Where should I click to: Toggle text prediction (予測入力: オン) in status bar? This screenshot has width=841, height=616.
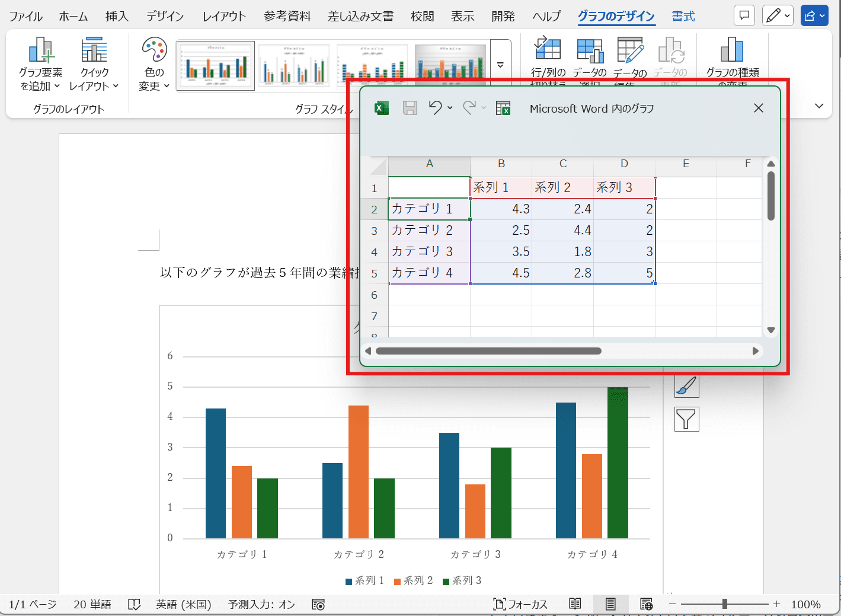click(x=261, y=604)
